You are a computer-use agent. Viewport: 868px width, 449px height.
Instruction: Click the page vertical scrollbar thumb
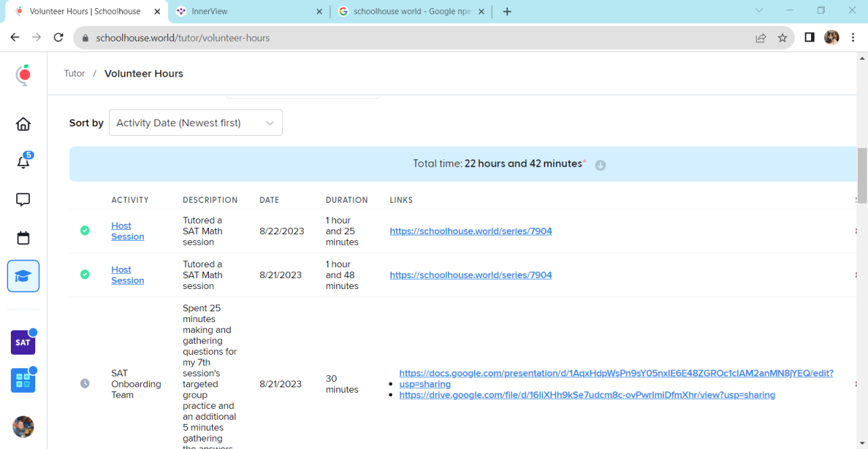coord(862,175)
